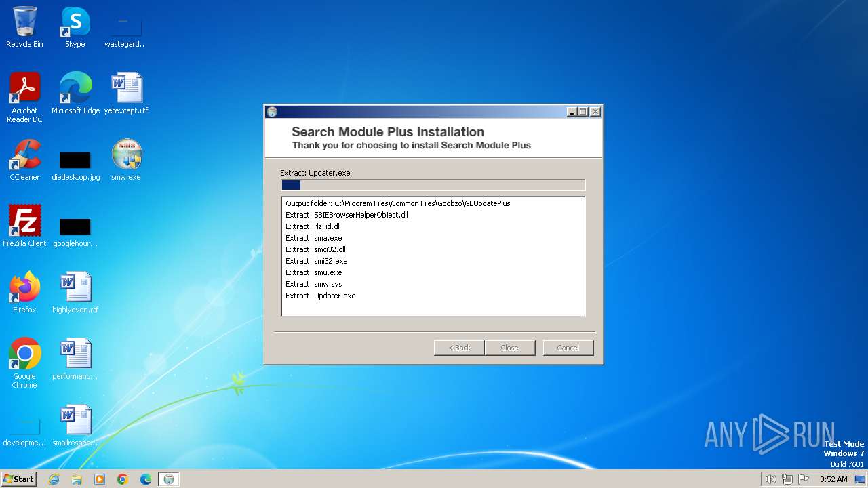The height and width of the screenshot is (488, 868).
Task: Open the Start menu
Action: (x=18, y=479)
